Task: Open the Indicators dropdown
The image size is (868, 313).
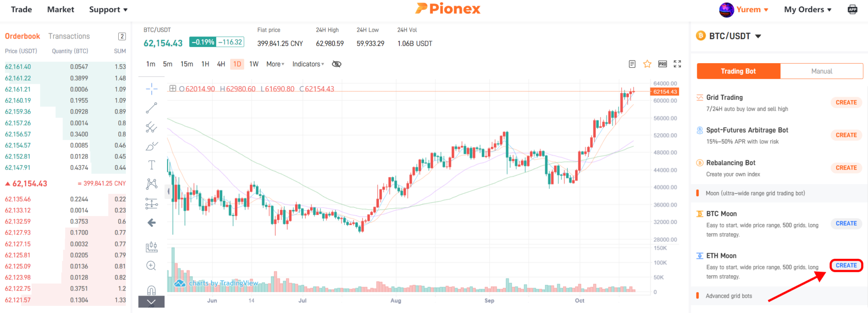Action: pyautogui.click(x=308, y=64)
